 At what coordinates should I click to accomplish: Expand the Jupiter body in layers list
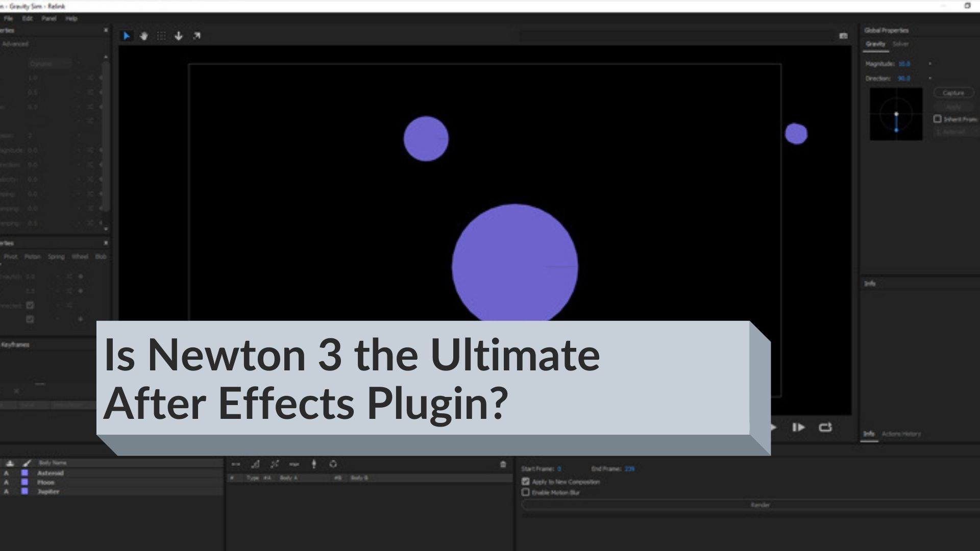6,491
